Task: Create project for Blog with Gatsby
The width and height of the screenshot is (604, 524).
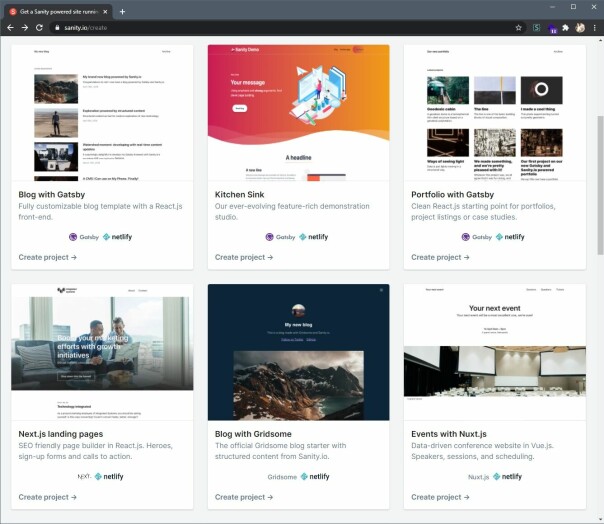Action: (x=47, y=257)
